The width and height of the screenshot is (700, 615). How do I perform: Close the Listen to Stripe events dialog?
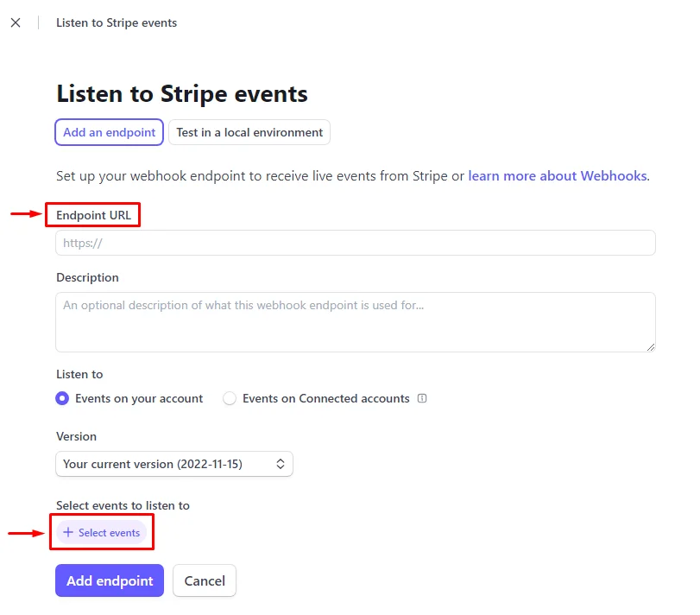pos(16,22)
